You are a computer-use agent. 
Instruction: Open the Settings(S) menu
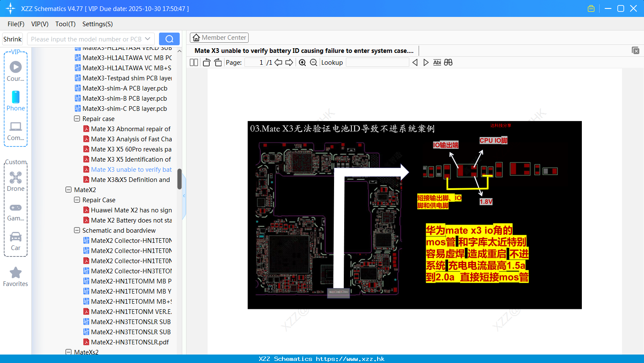[x=98, y=24]
